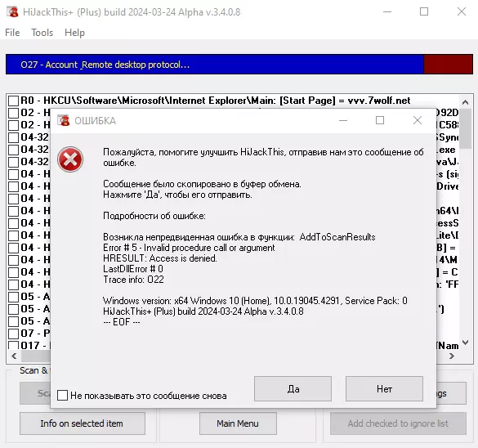Maximize the HiJackThis main window

(424, 11)
